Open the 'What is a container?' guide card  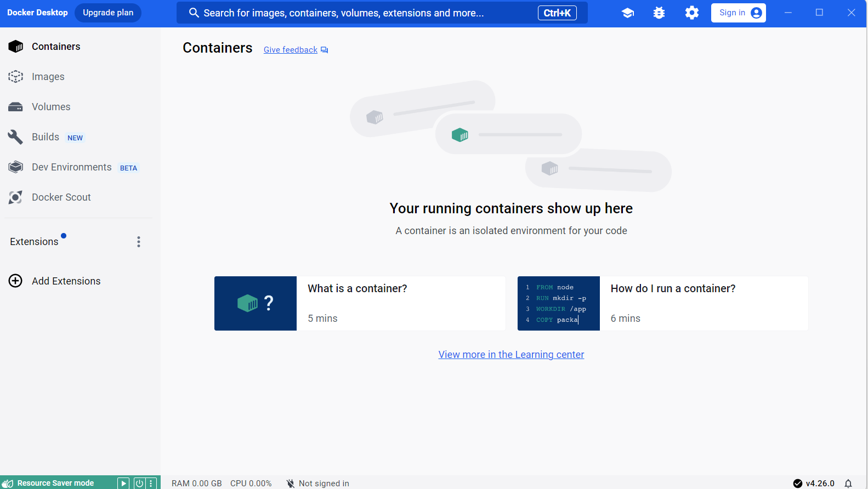click(x=360, y=303)
